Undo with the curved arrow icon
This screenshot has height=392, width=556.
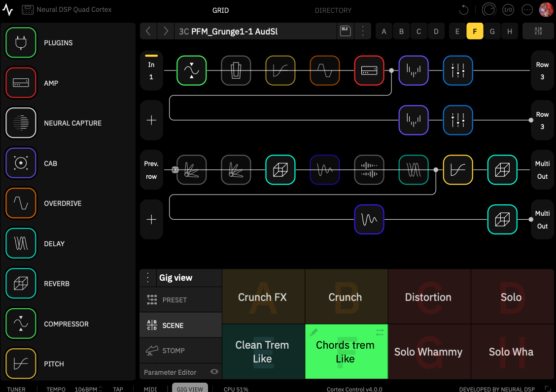point(464,10)
